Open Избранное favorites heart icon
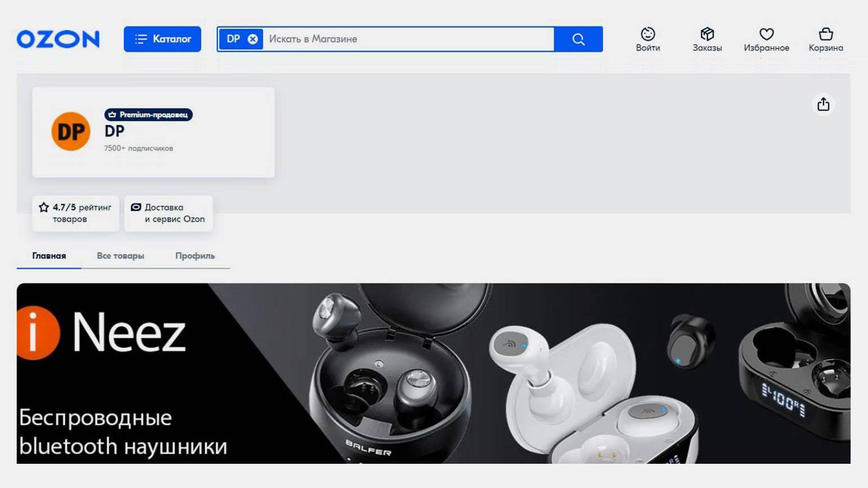 click(x=766, y=39)
